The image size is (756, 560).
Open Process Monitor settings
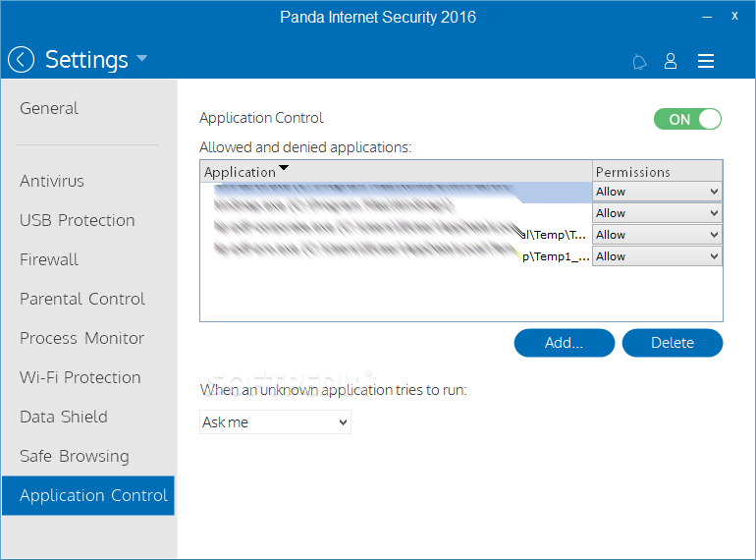point(81,338)
